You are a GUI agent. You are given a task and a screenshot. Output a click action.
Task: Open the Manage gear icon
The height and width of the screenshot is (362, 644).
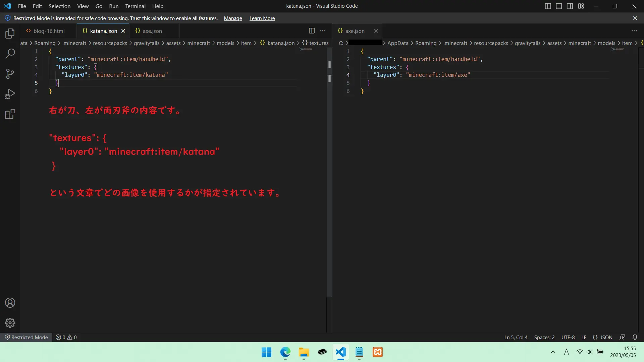[x=10, y=323]
